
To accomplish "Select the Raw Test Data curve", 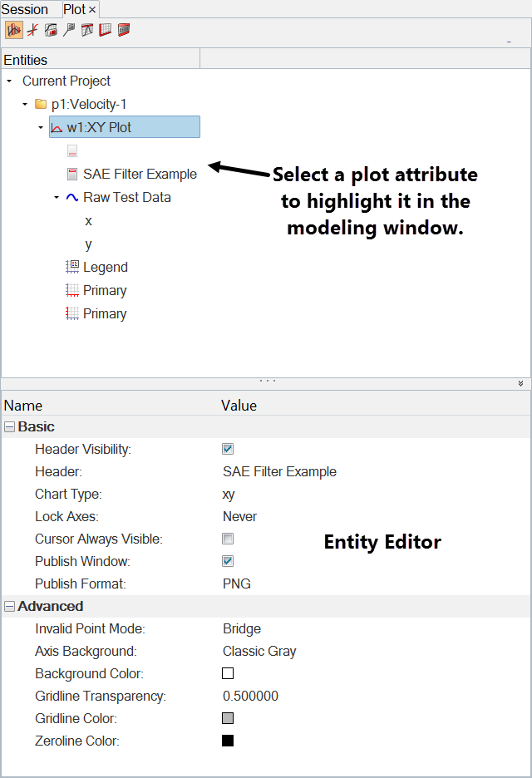I will [x=126, y=197].
